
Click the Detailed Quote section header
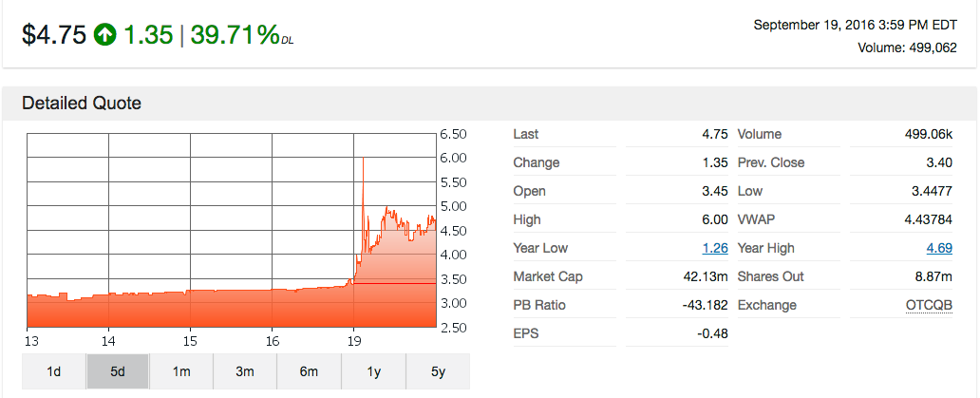coord(82,104)
